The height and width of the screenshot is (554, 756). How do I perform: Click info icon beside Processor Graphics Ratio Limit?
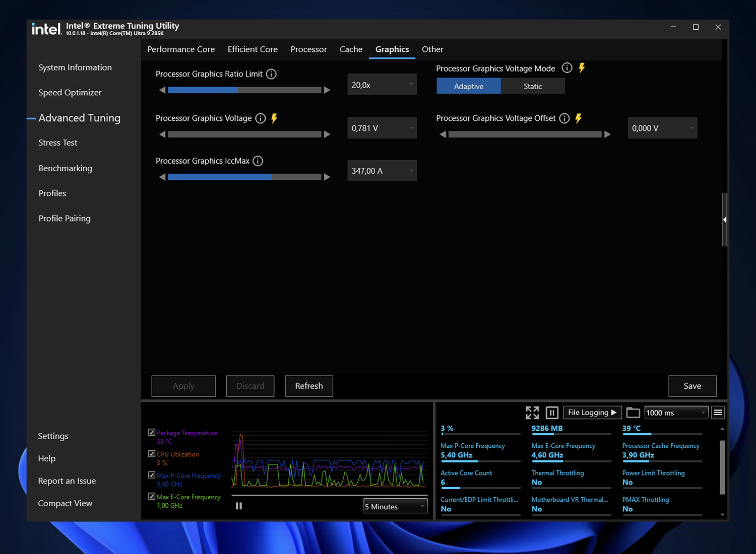(x=271, y=74)
